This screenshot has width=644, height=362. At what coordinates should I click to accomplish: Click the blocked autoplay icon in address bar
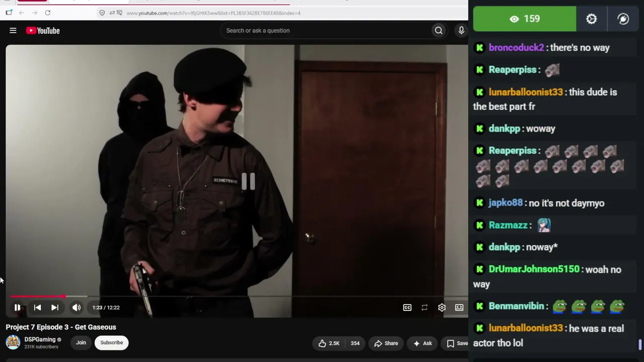pyautogui.click(x=119, y=13)
